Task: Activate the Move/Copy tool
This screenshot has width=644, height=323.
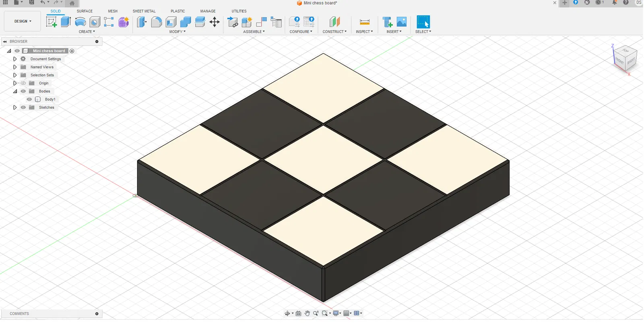Action: point(215,22)
